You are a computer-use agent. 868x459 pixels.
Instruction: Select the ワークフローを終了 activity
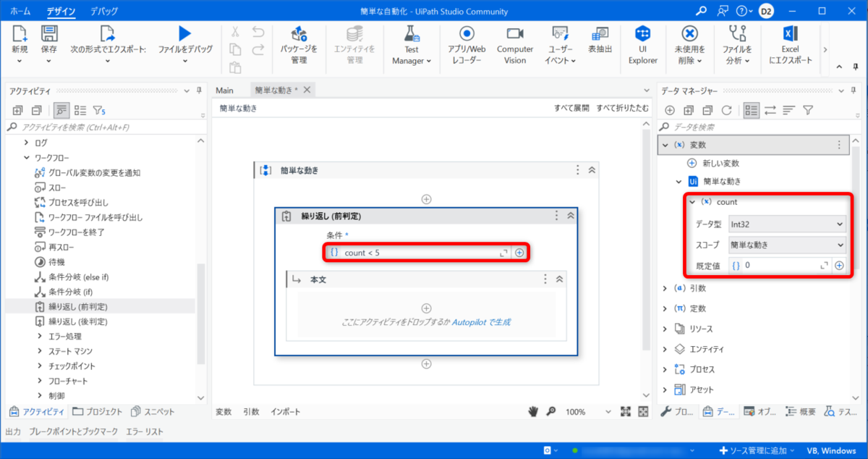[76, 232]
